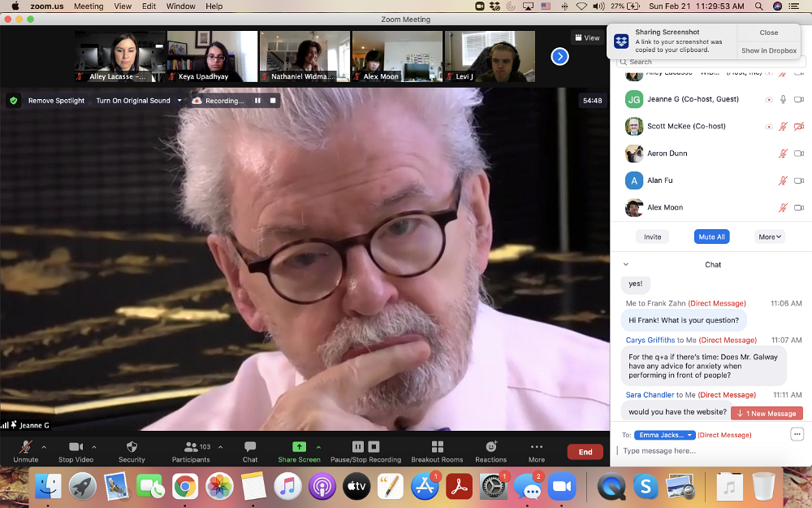Click Sara Chandler sender name in chat

pyautogui.click(x=650, y=395)
